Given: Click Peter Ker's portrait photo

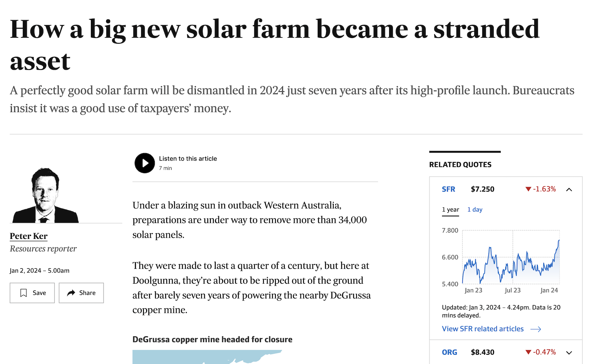Looking at the screenshot, I should [45, 196].
